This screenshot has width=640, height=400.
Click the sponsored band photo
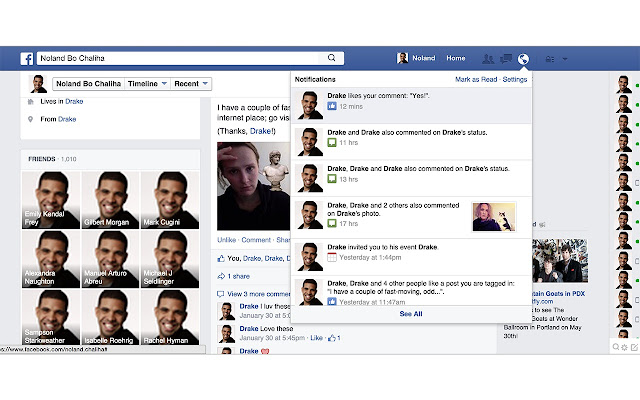[560, 261]
